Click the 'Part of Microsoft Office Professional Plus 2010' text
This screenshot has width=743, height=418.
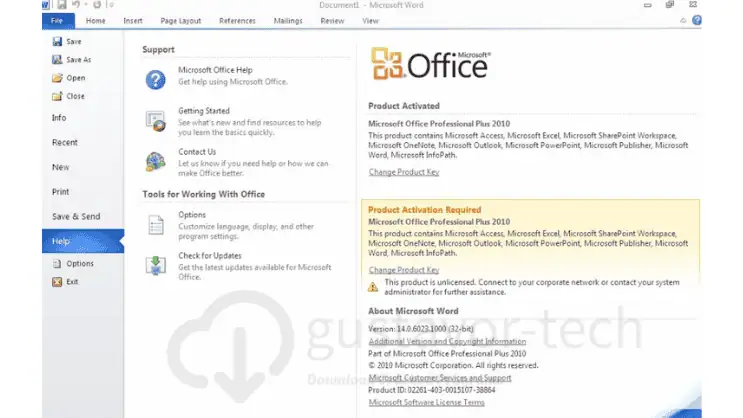tap(447, 354)
